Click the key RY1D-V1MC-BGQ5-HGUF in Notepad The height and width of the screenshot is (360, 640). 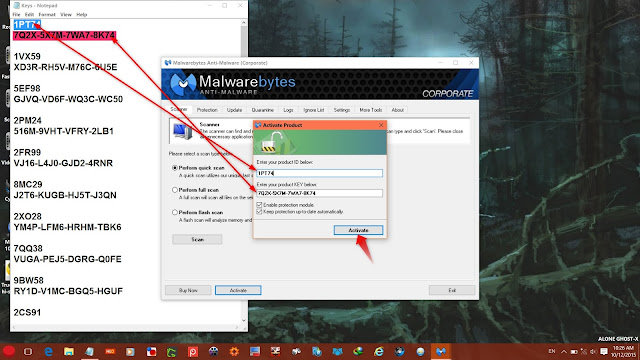point(68,291)
